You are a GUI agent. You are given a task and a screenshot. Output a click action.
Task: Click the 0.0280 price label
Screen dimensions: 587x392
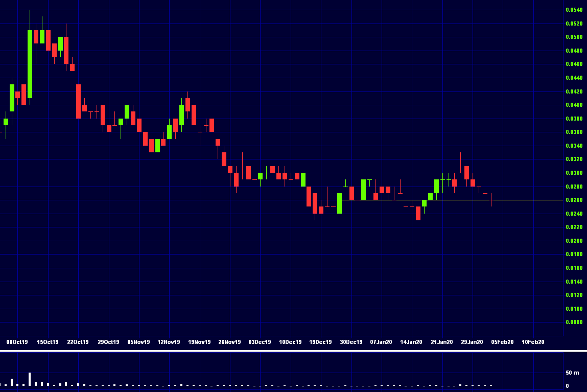[x=574, y=187]
